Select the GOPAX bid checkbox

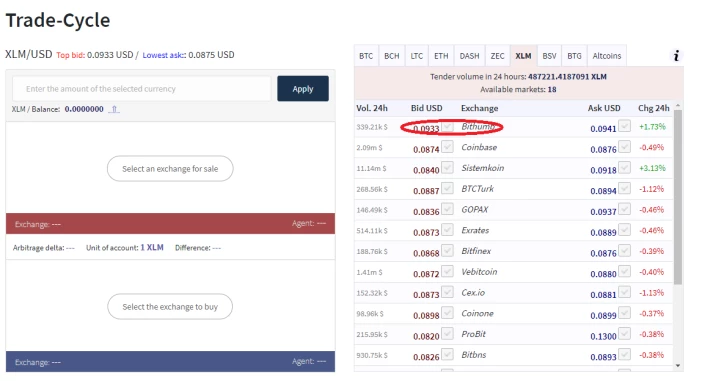(x=447, y=209)
